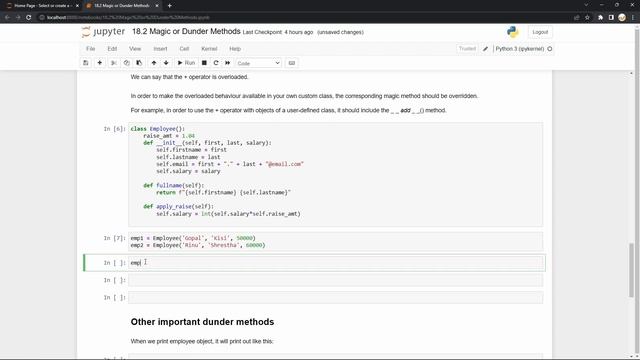
Task: Click the browser address bar
Action: [306, 18]
